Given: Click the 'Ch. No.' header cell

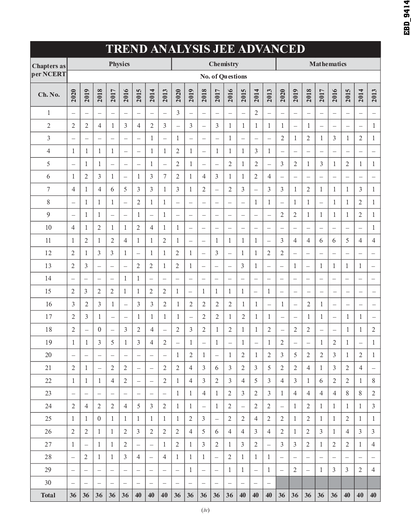Looking at the screenshot, I should point(49,95).
